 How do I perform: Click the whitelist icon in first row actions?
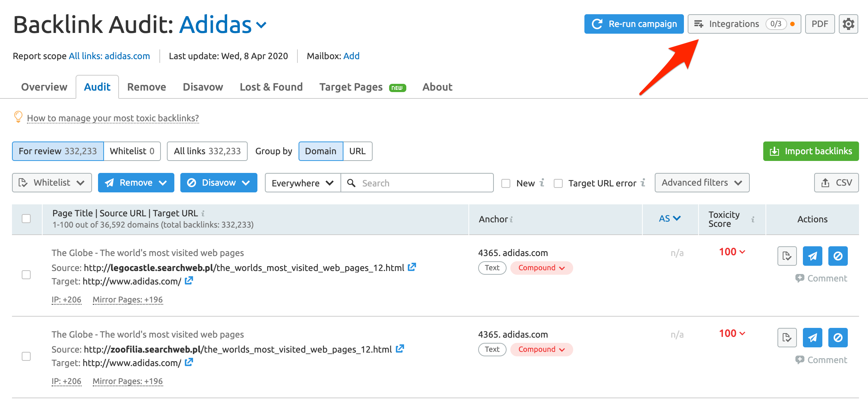coord(787,256)
